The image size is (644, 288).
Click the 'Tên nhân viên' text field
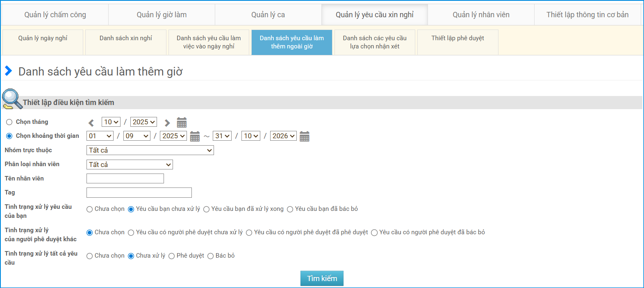tap(125, 178)
